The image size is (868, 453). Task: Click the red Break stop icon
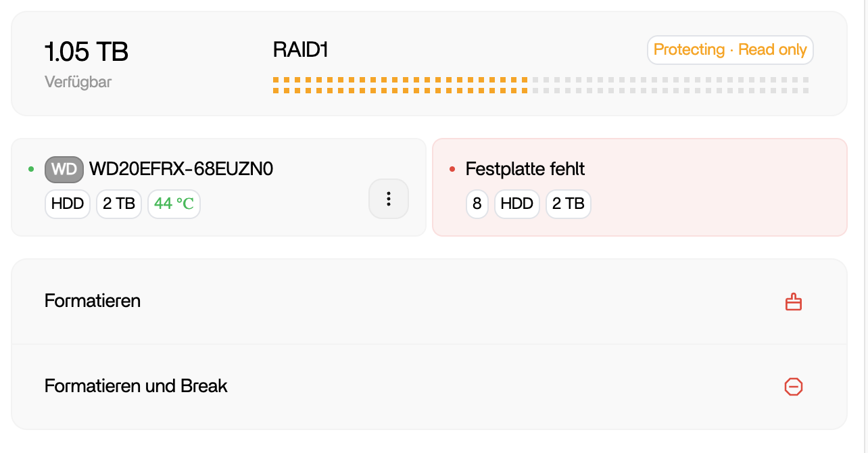[x=793, y=387]
